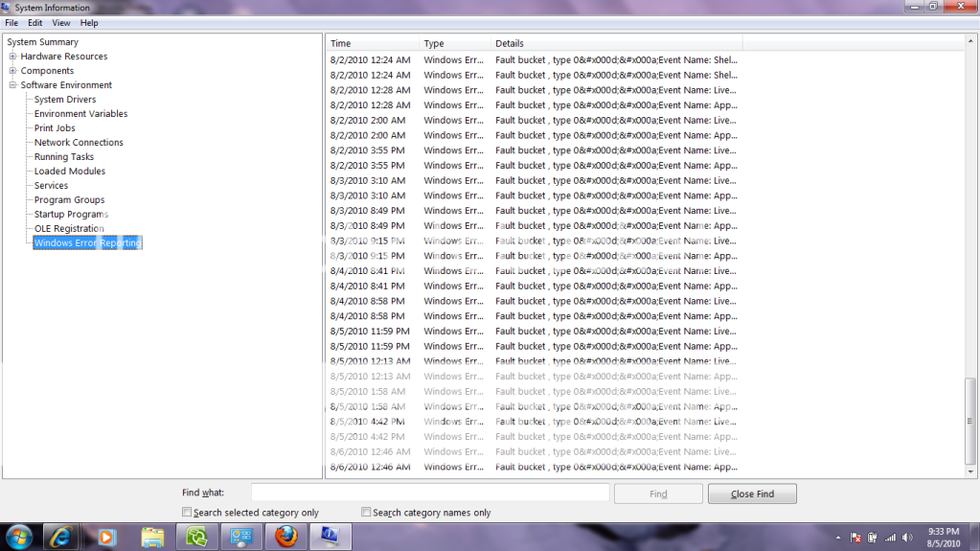Check Search category names only option

[x=366, y=513]
